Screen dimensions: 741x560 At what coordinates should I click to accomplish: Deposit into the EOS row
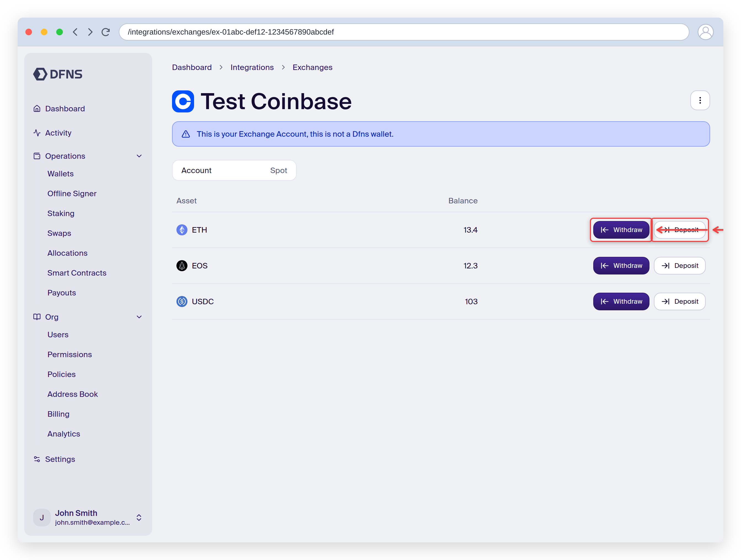click(680, 266)
